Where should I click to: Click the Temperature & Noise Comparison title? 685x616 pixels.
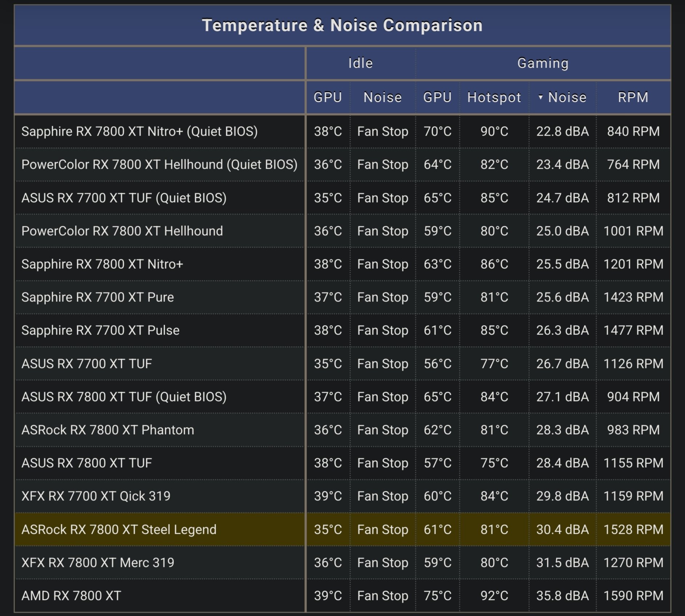342,25
